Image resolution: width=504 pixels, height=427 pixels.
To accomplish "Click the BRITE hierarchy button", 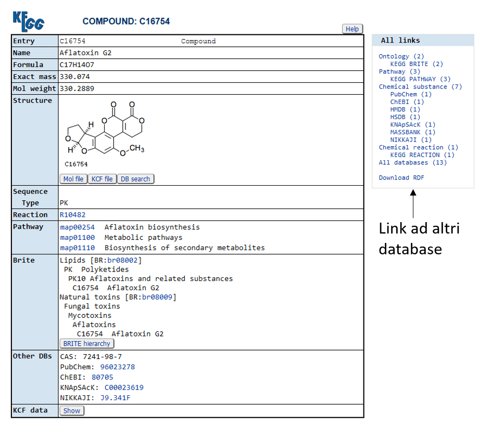I will pos(86,344).
